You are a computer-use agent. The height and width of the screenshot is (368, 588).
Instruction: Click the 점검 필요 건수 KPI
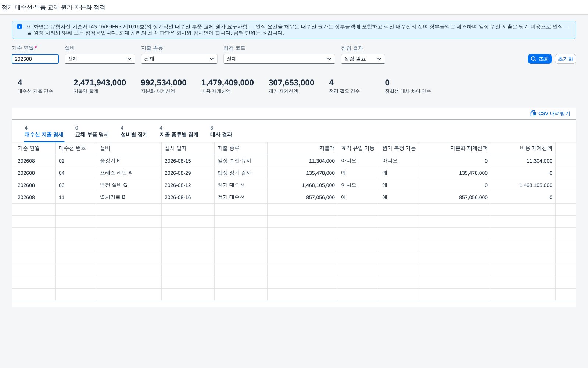(x=344, y=86)
